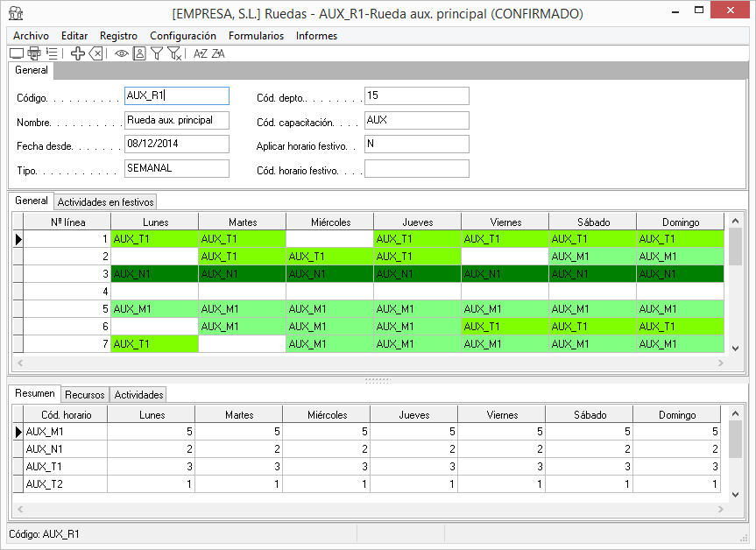Viewport: 756px width, 550px height.
Task: Click the Miércoles column header in schedule grid
Action: (329, 222)
